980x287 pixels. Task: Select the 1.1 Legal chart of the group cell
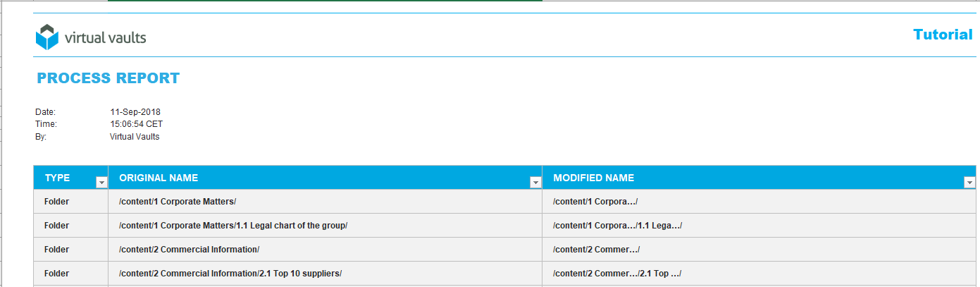click(233, 226)
